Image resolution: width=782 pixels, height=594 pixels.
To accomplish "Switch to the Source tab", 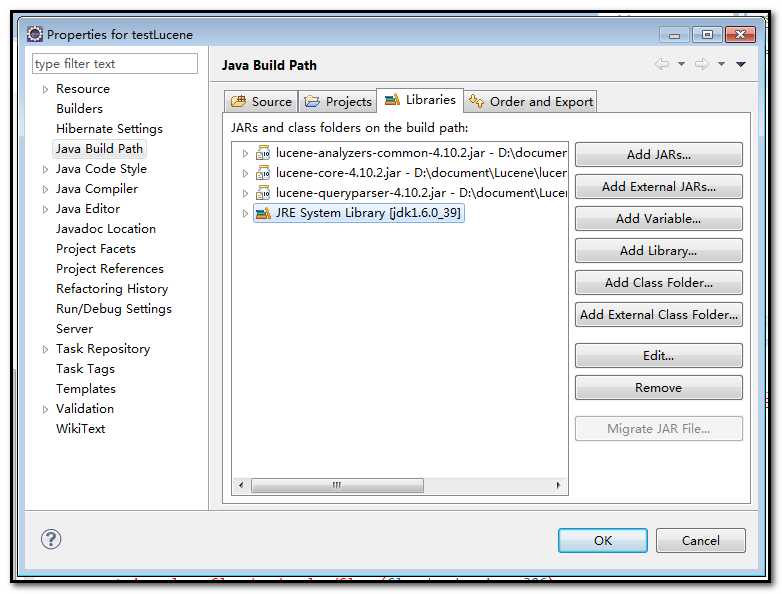I will 261,101.
